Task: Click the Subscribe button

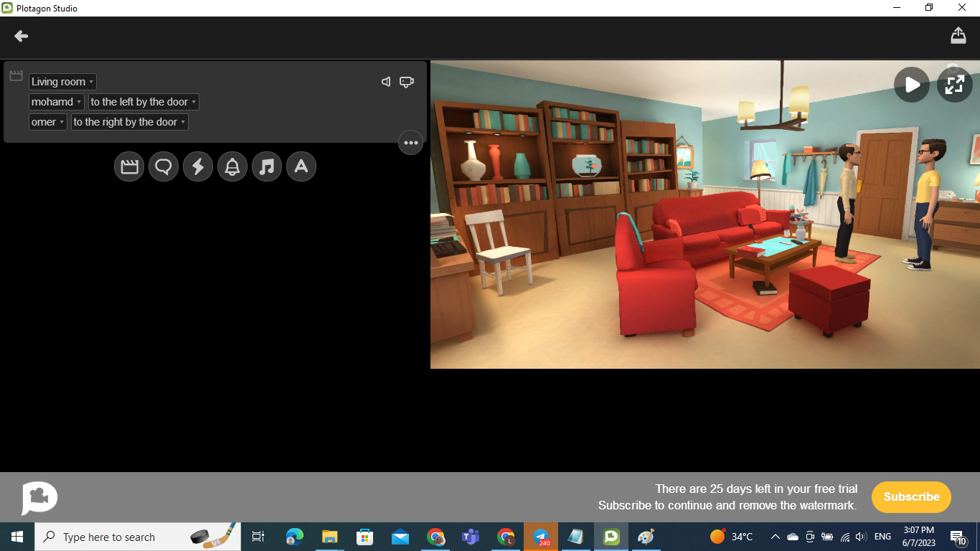Action: [x=911, y=496]
